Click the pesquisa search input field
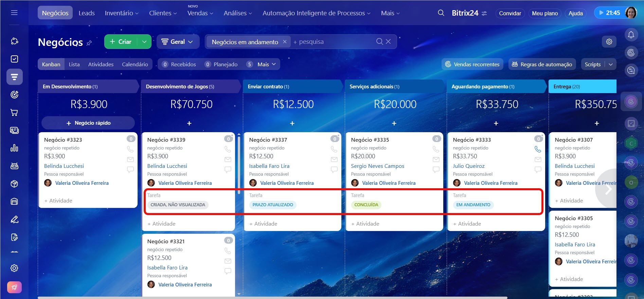Viewport: 644px width, 299px height. pyautogui.click(x=333, y=42)
